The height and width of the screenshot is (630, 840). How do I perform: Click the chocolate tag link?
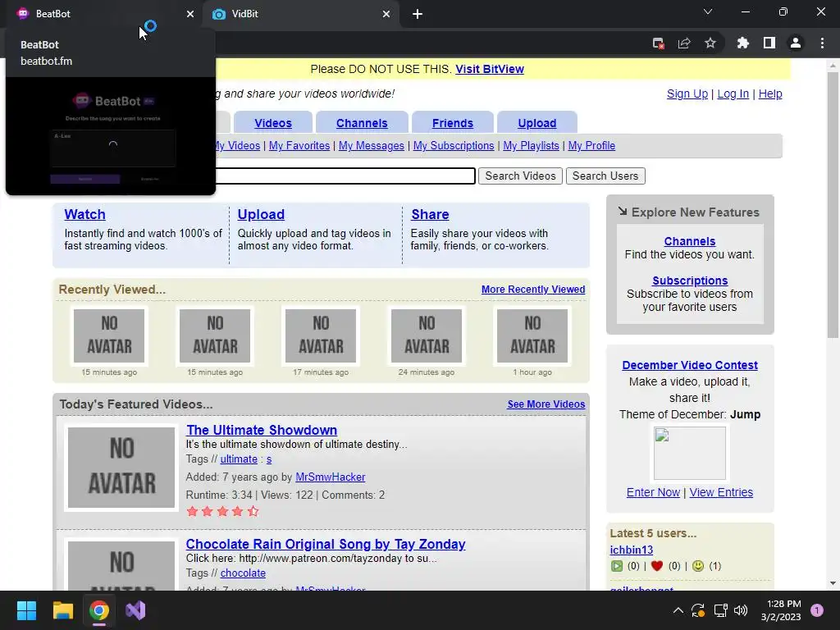[x=243, y=573]
